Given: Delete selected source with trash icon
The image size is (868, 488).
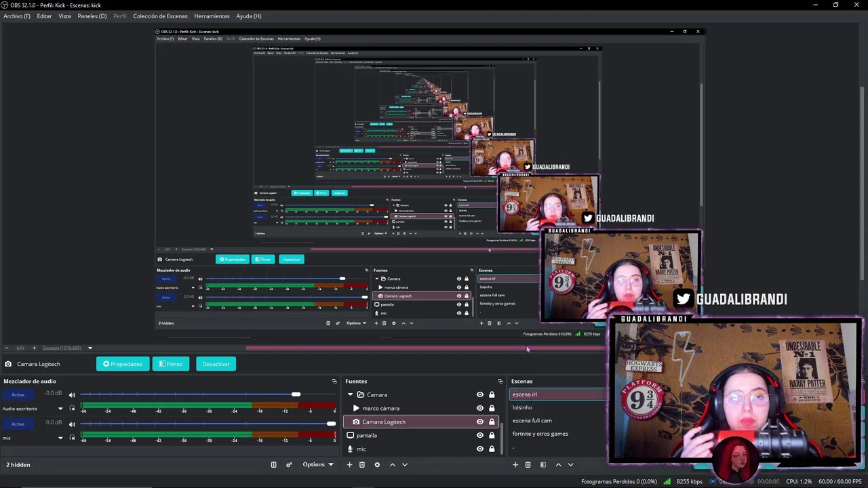Looking at the screenshot, I should 362,465.
